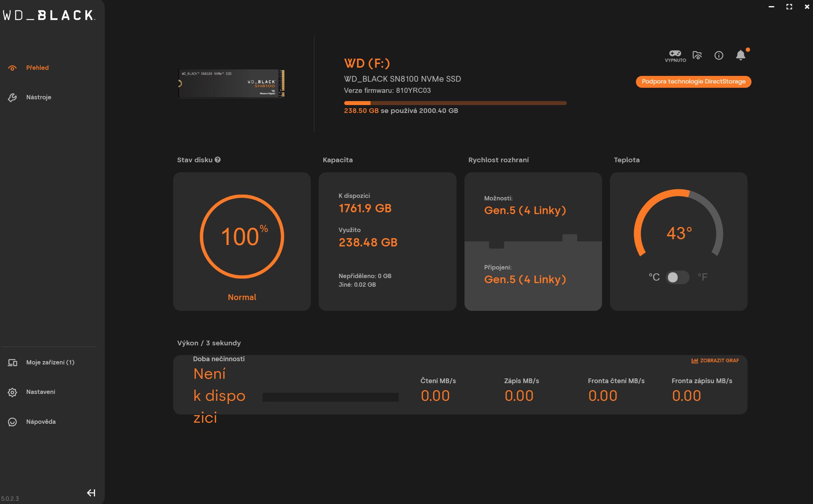813x504 pixels.
Task: Select the °C unit label
Action: 654,277
